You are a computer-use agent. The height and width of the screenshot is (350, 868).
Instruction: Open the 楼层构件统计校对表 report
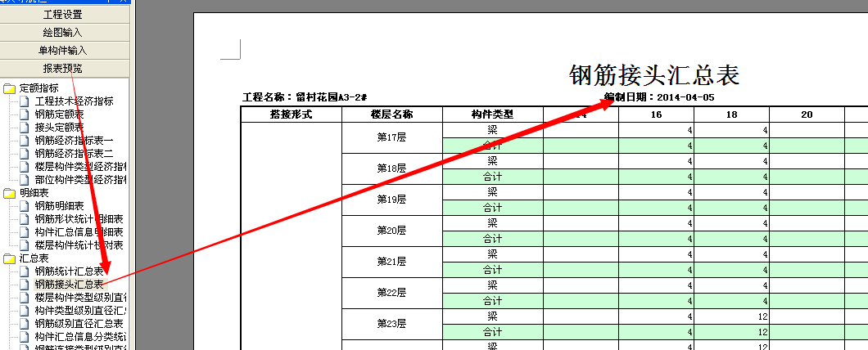pos(79,245)
